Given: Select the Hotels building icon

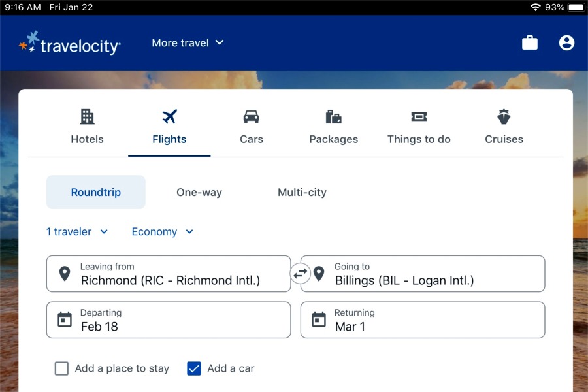Looking at the screenshot, I should tap(87, 117).
